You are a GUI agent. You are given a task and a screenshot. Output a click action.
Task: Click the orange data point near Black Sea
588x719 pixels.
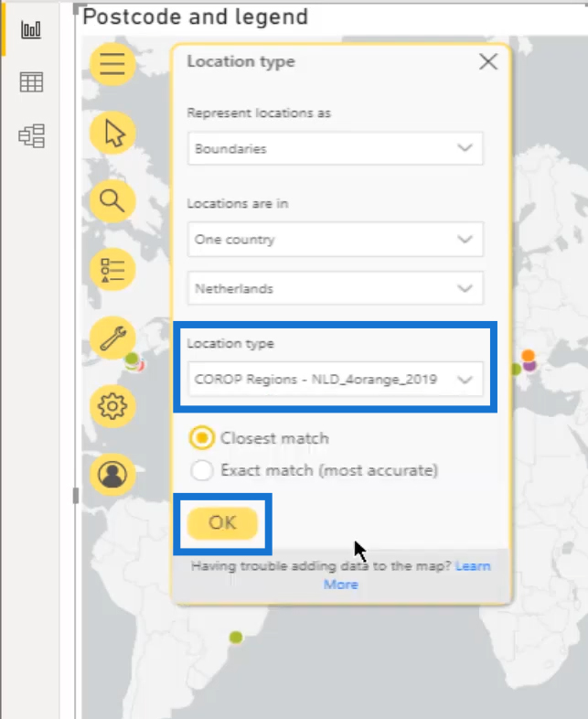pos(528,355)
